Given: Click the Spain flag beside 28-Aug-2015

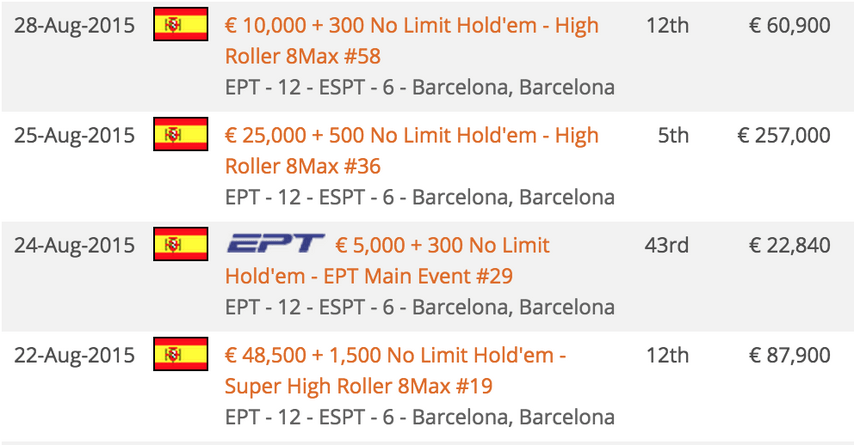Looking at the screenshot, I should point(180,25).
